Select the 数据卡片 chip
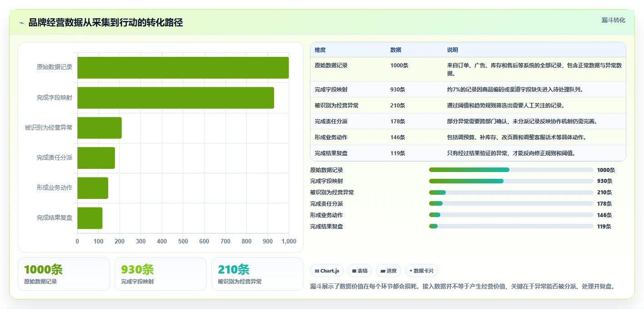Screen dimensions: 644x309 pos(421,271)
